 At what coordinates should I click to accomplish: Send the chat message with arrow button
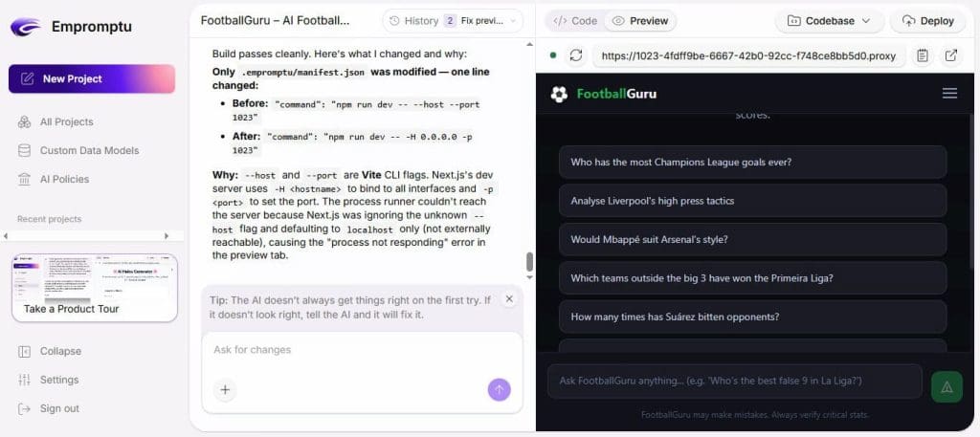pos(499,389)
